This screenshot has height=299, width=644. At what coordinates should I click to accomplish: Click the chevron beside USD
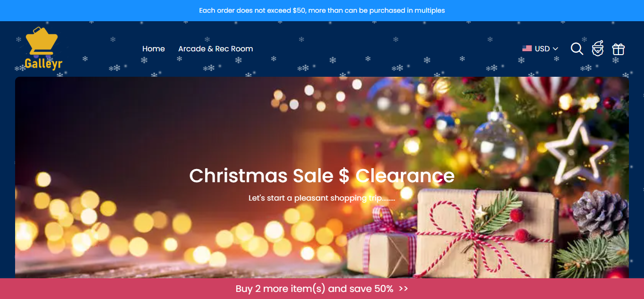point(555,49)
